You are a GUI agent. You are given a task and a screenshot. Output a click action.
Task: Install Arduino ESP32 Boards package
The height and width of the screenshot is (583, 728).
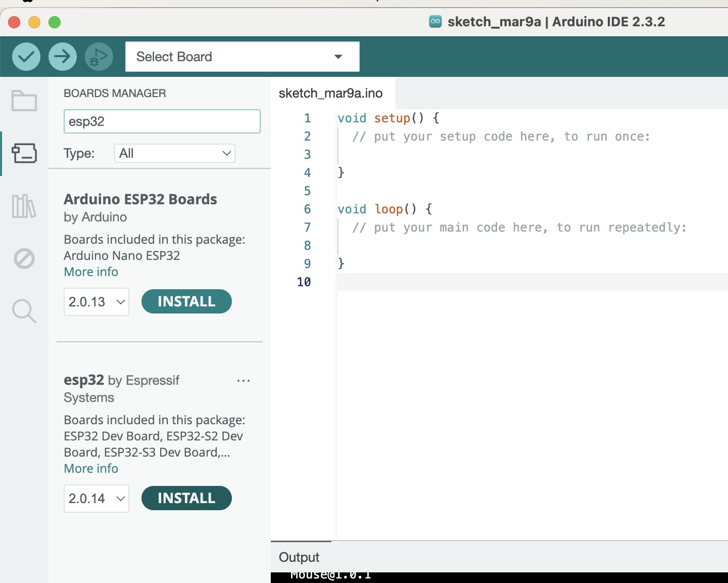tap(186, 301)
